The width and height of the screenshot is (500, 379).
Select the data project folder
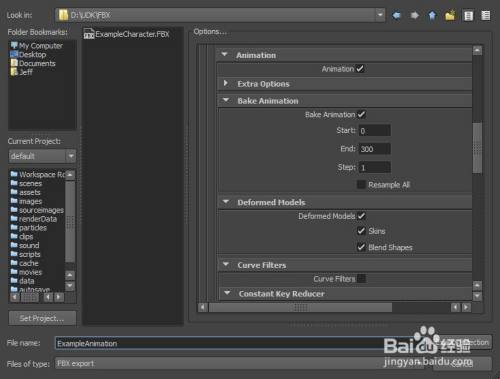[x=22, y=281]
